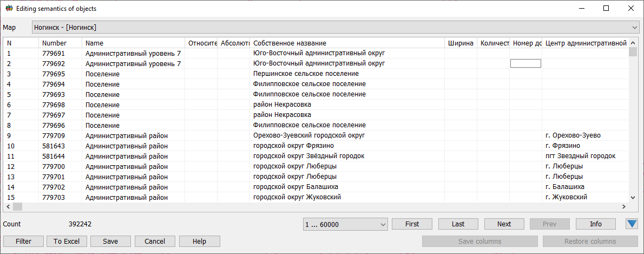Open the Info button
The height and width of the screenshot is (254, 644).
click(595, 224)
